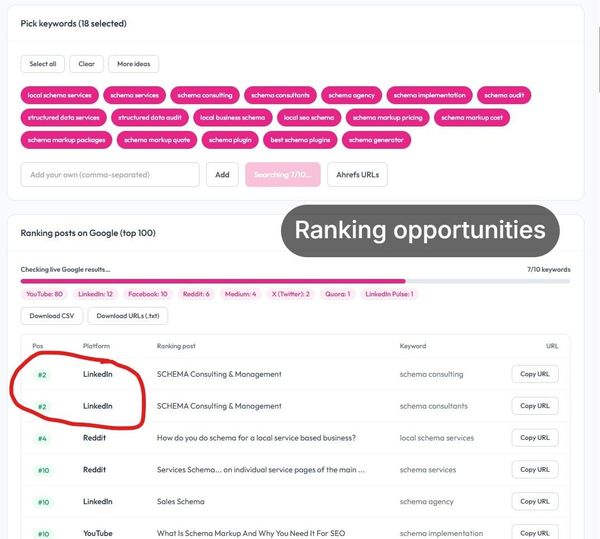Viewport: 600px width, 539px height.
Task: Toggle the 'local business schema' chip
Action: tap(233, 117)
